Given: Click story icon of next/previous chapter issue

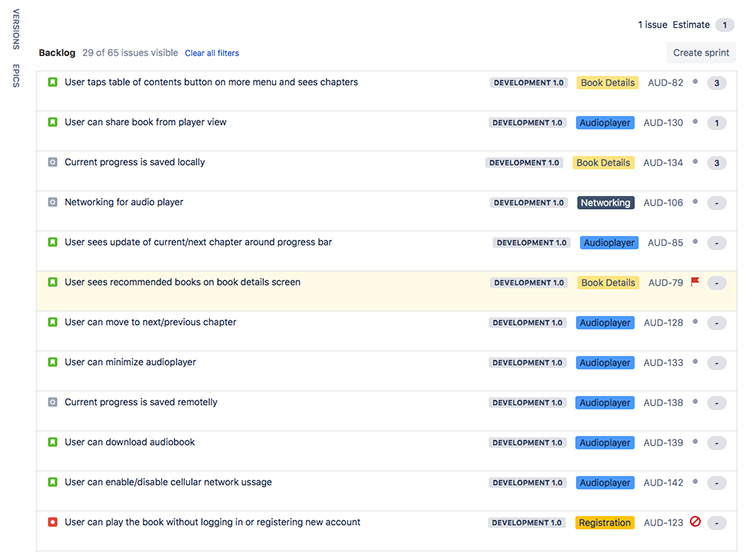Looking at the screenshot, I should click(x=53, y=322).
